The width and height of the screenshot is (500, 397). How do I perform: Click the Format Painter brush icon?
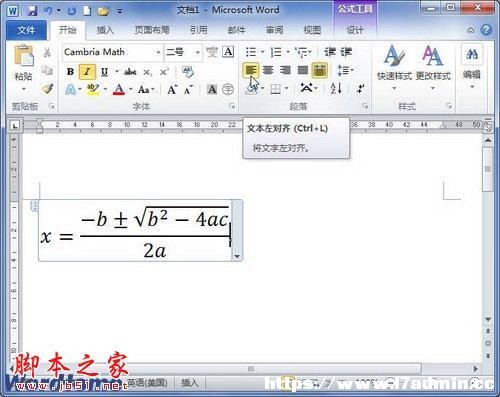pos(48,89)
